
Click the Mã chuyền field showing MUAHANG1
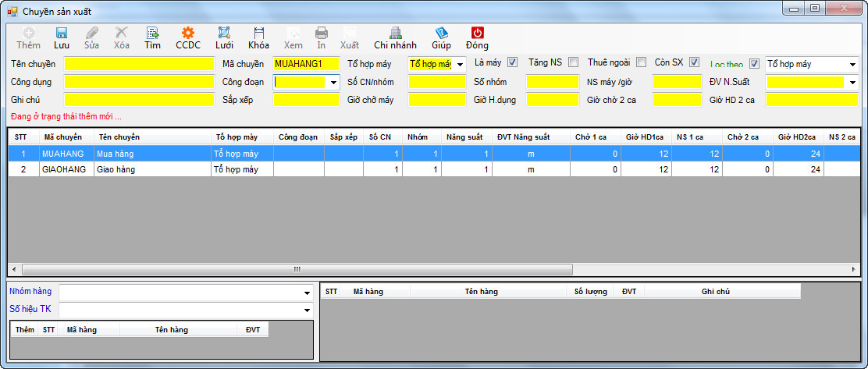click(306, 64)
